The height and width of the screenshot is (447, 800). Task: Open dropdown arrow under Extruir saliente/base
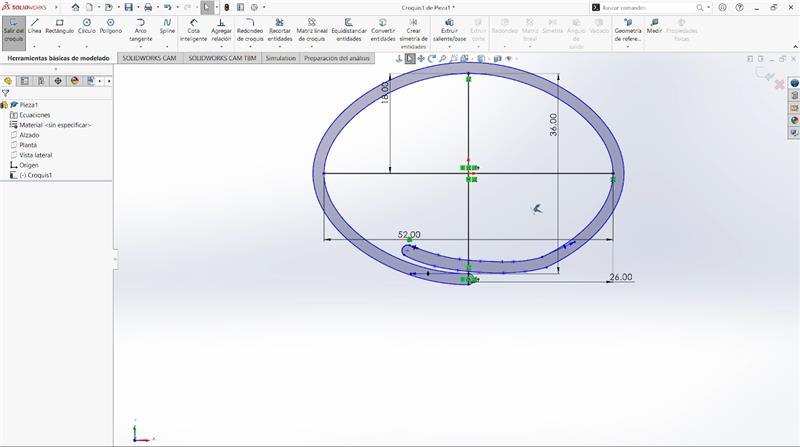[449, 46]
